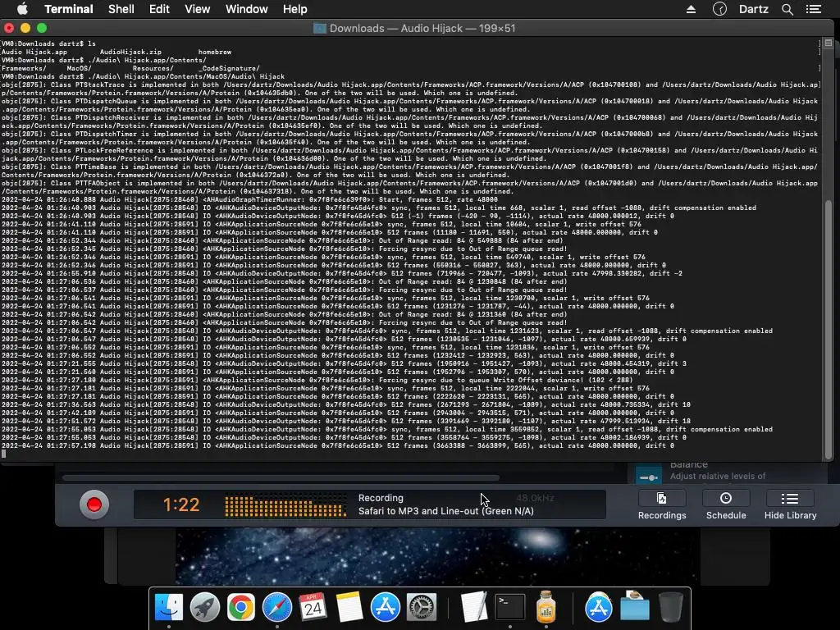Click the Audio Hijack horizontal scrollbar
840x630 pixels.
(x=281, y=477)
